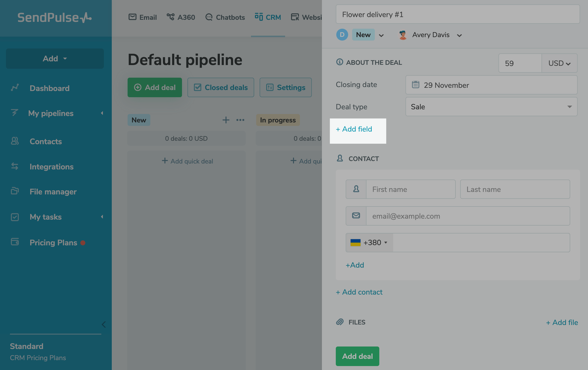Open Closed deals
Screen dimensions: 588x370
pos(221,88)
